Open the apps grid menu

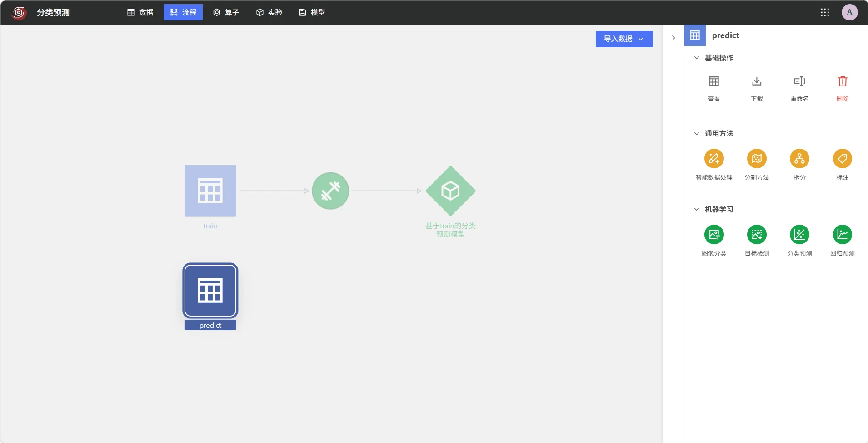pos(825,12)
